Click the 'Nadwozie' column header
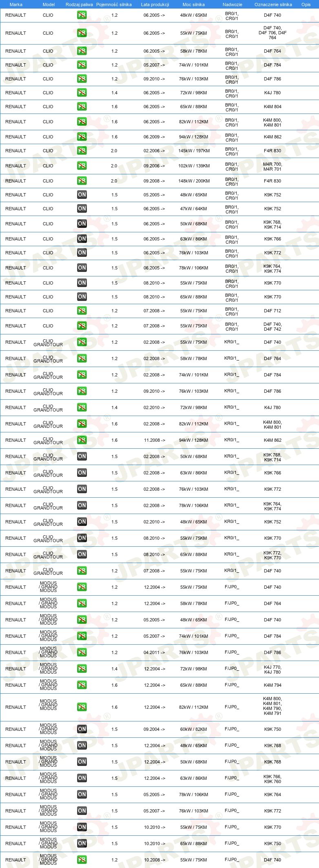The width and height of the screenshot is (319, 868). click(x=233, y=4)
